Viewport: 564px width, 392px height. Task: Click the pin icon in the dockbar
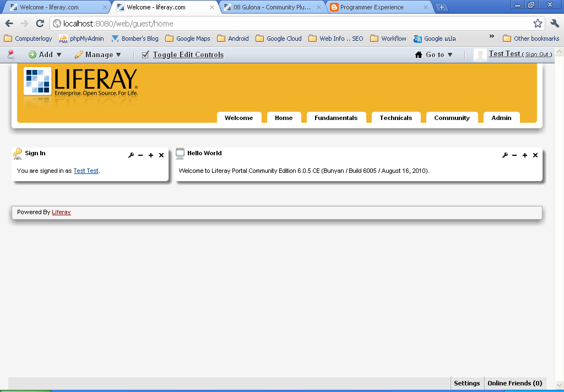pyautogui.click(x=11, y=55)
